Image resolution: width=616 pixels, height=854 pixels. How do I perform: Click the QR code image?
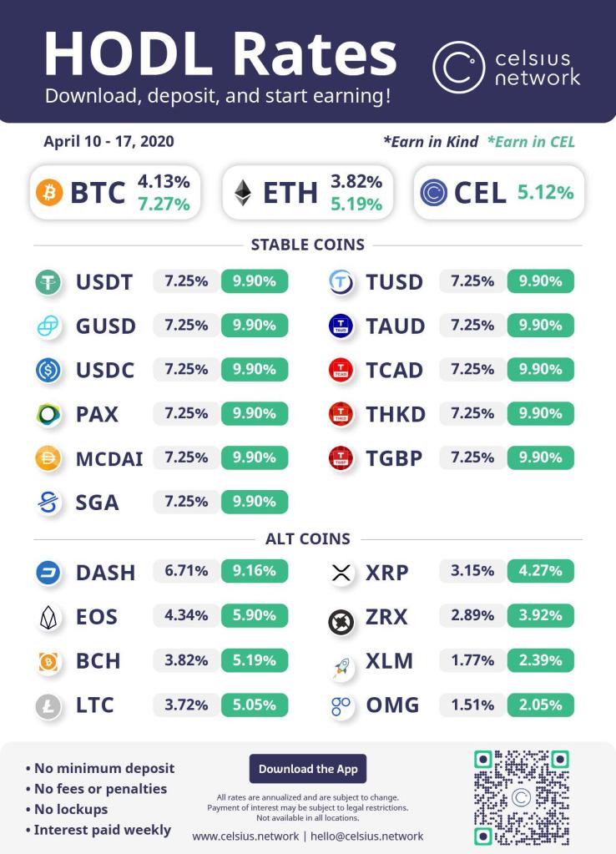tap(522, 797)
